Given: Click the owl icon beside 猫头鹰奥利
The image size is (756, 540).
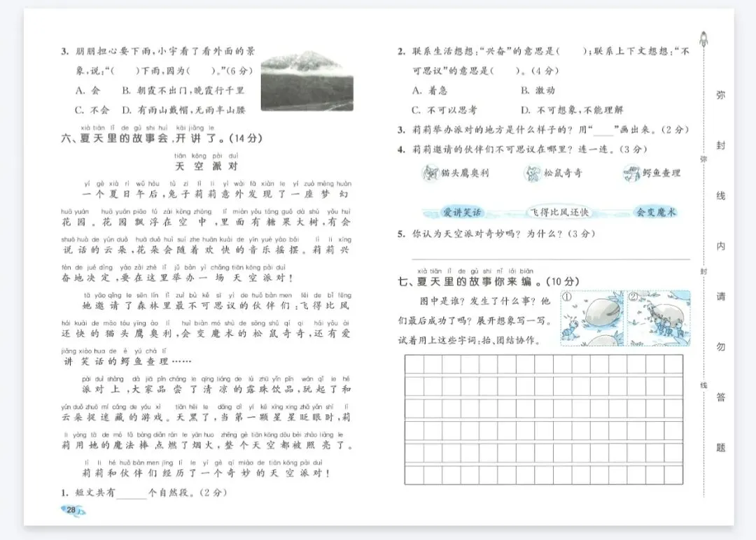Looking at the screenshot, I should pos(430,173).
